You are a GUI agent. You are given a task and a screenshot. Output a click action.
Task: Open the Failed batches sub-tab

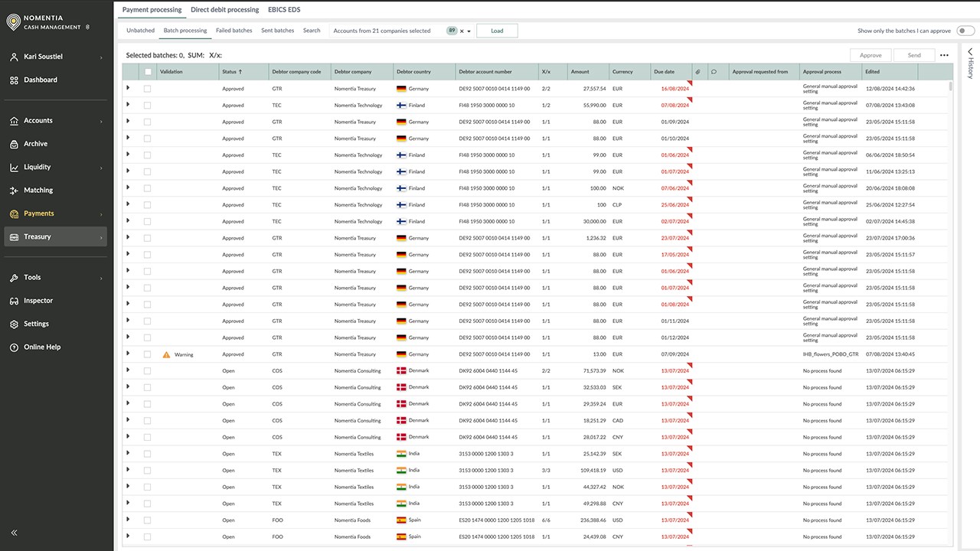(x=234, y=31)
